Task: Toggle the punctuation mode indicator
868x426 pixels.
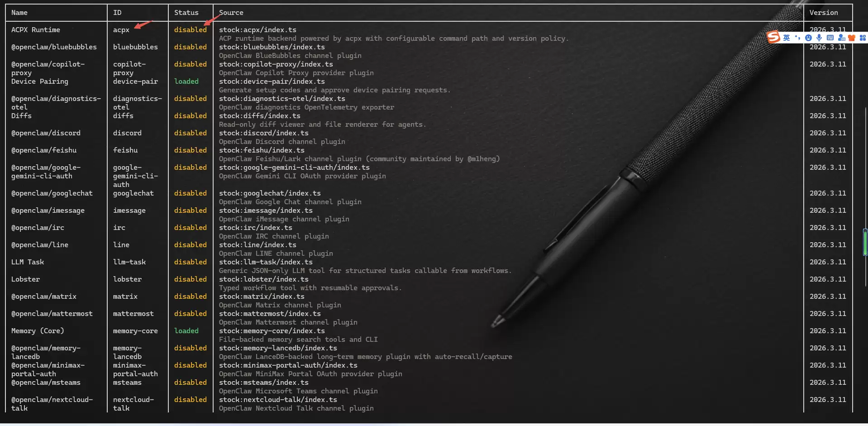Action: click(797, 38)
